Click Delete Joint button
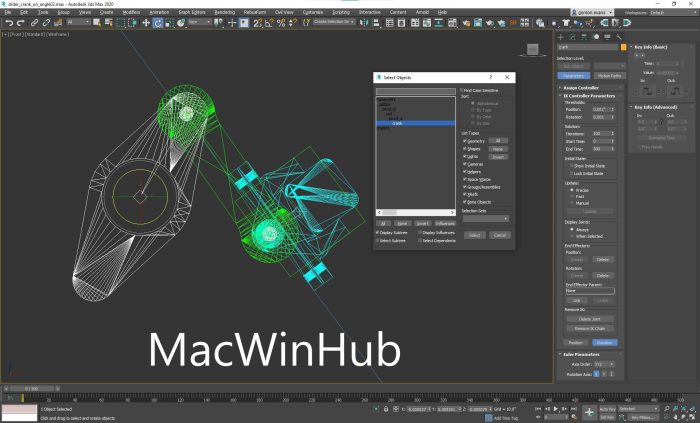Image resolution: width=700 pixels, height=423 pixels. [590, 319]
